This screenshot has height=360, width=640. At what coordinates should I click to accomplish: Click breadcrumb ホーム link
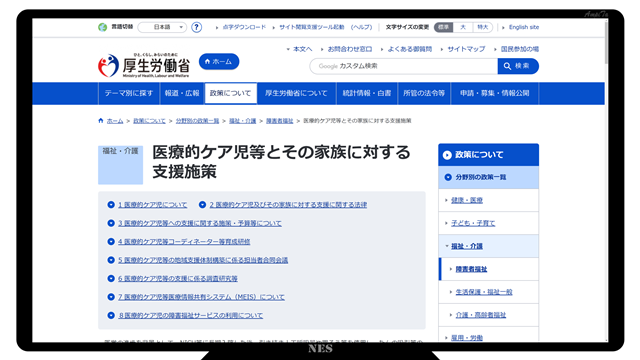[x=115, y=121]
